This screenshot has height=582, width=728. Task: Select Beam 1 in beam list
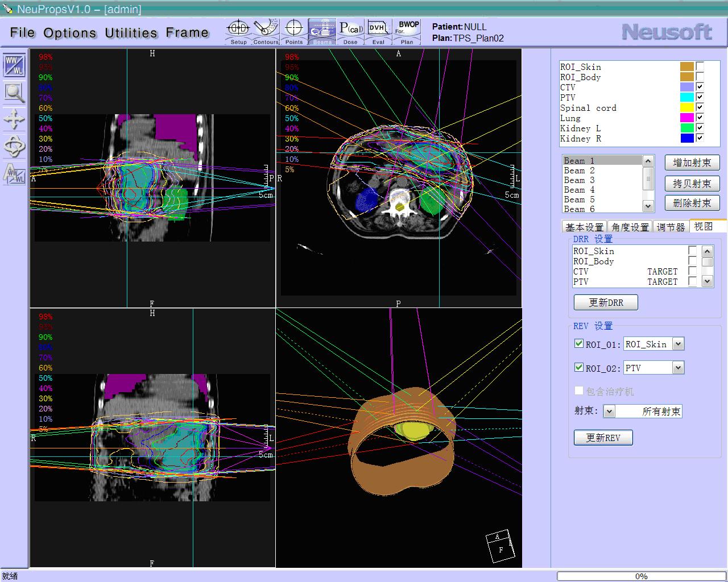[602, 161]
